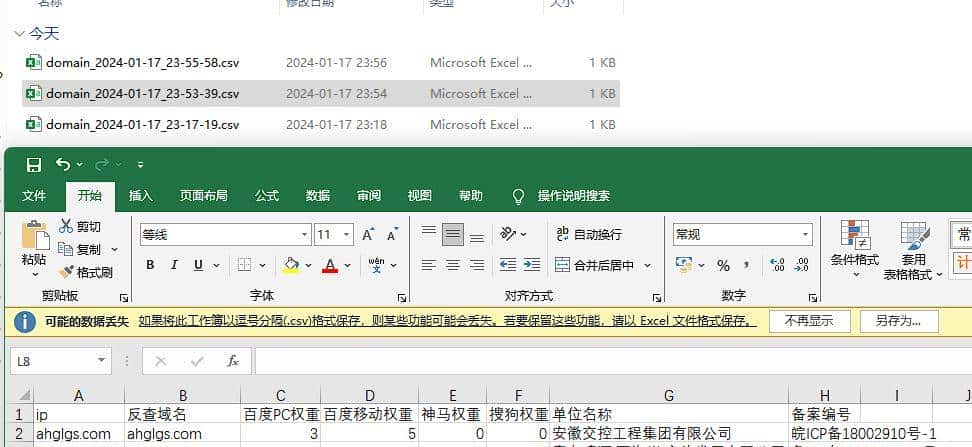Screen dimensions: 972x447
Task: Toggle Underline formatting
Action: pyautogui.click(x=198, y=265)
